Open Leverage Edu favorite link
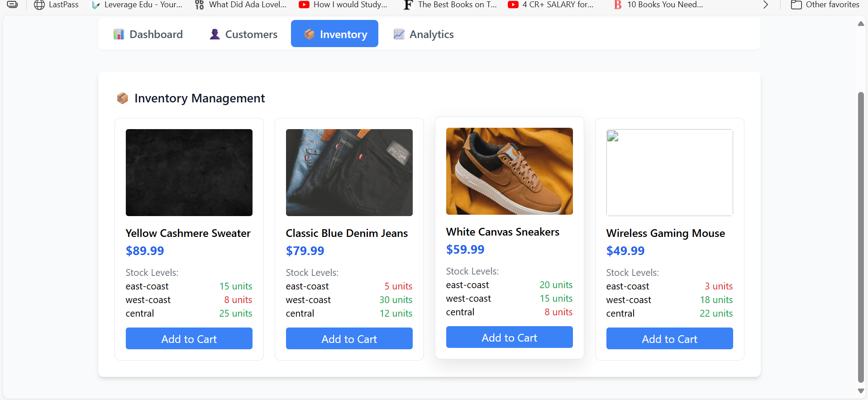This screenshot has height=400, width=868. [x=137, y=5]
